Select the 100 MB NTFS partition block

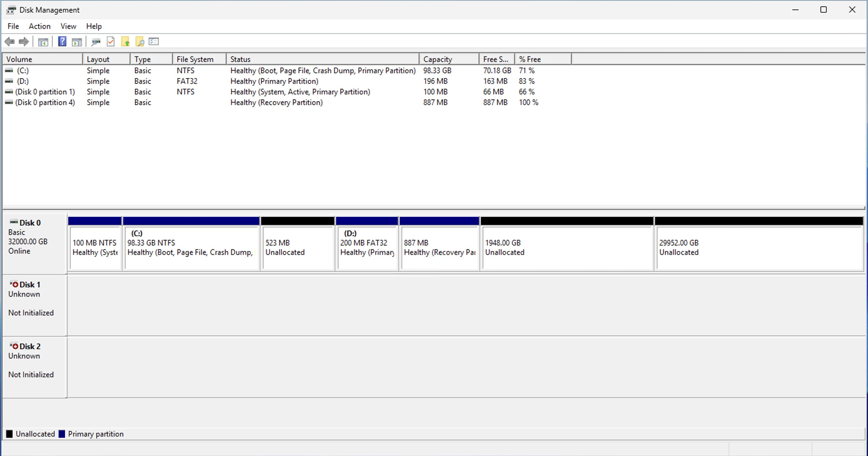(x=95, y=243)
